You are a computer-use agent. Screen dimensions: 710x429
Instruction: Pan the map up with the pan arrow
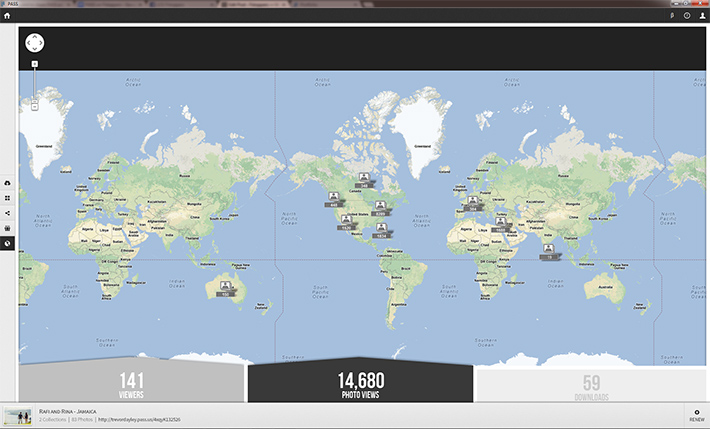(x=34, y=37)
